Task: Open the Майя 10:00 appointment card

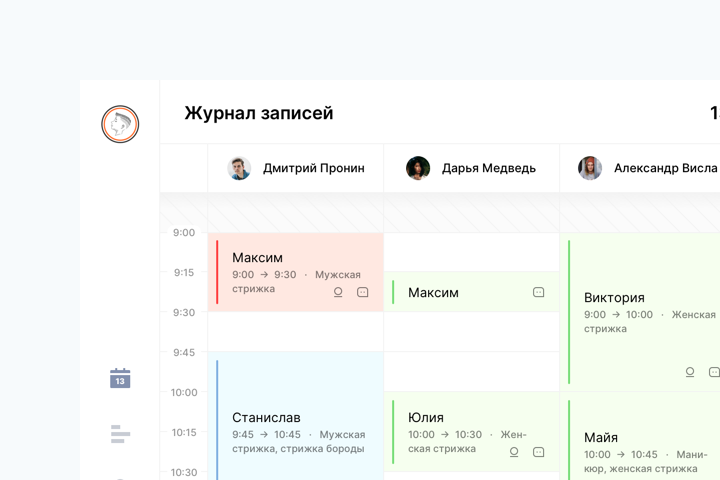Action: point(640,436)
